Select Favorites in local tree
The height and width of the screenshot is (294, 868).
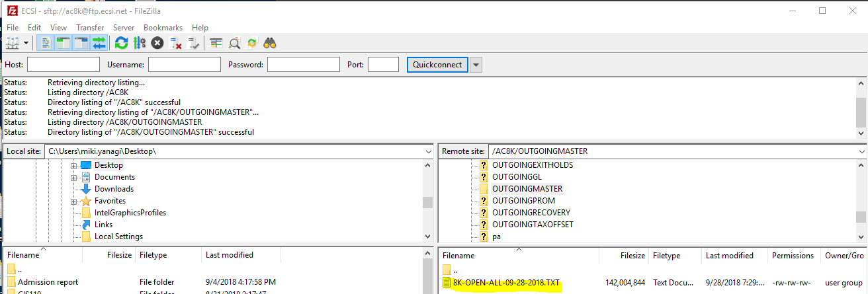tap(110, 201)
